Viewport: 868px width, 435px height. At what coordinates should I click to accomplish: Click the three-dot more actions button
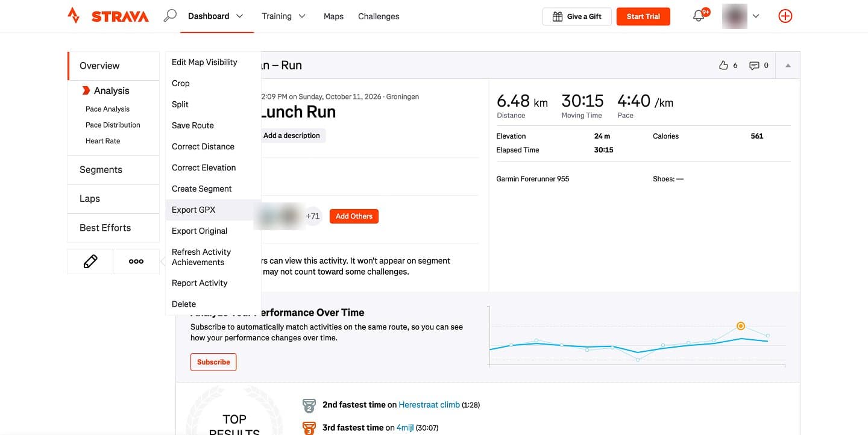pos(136,261)
